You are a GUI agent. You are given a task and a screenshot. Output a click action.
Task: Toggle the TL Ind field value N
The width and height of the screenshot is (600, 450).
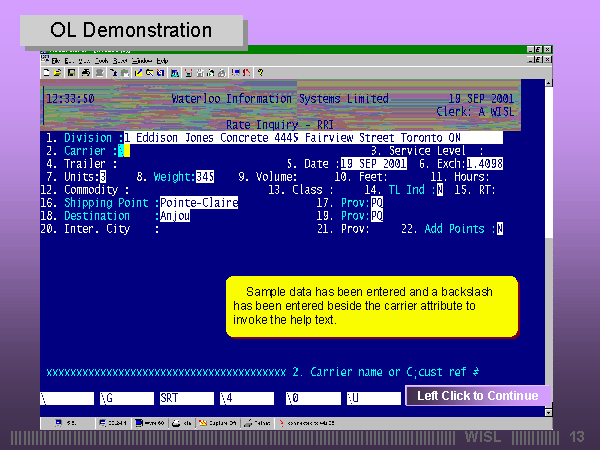tap(439, 189)
